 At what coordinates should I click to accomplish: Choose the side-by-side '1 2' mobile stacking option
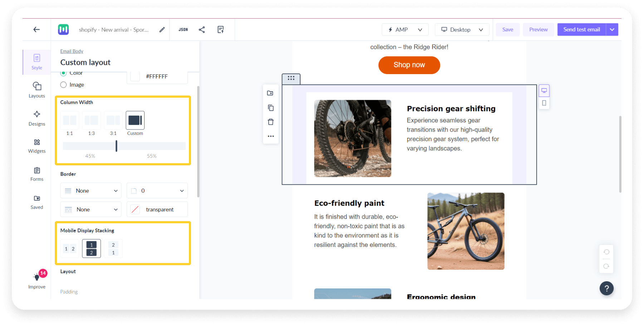point(69,248)
